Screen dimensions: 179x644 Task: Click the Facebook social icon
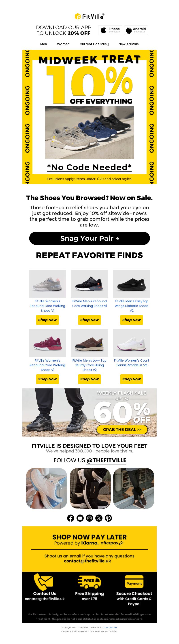71,518
